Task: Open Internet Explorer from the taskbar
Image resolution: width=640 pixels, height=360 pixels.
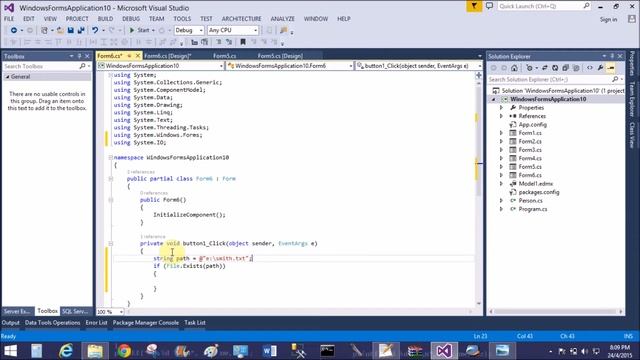Action: point(66,351)
